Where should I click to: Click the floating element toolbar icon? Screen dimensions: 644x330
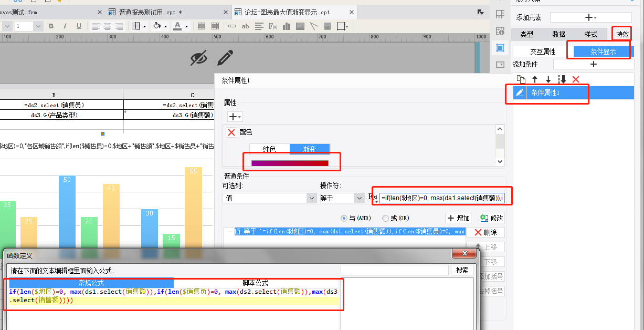(x=341, y=26)
